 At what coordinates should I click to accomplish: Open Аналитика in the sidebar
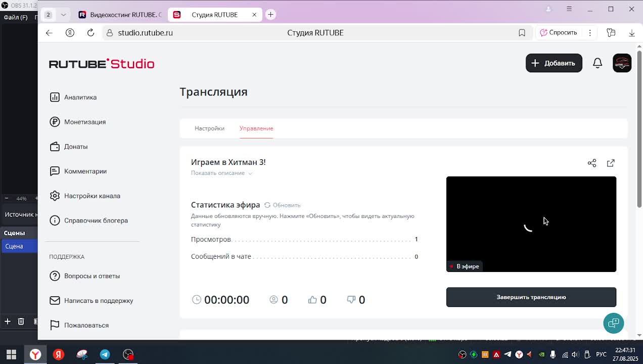coord(73,97)
